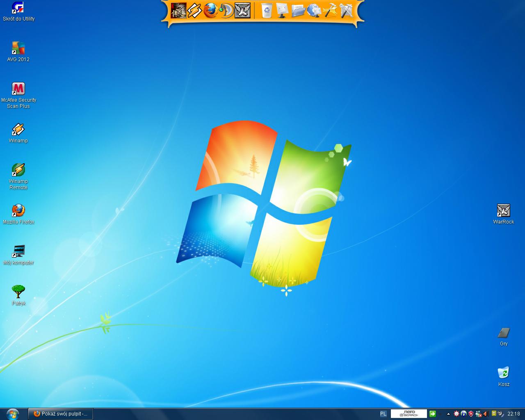The width and height of the screenshot is (525, 420).
Task: Click the green arrow Nero search button
Action: (433, 414)
